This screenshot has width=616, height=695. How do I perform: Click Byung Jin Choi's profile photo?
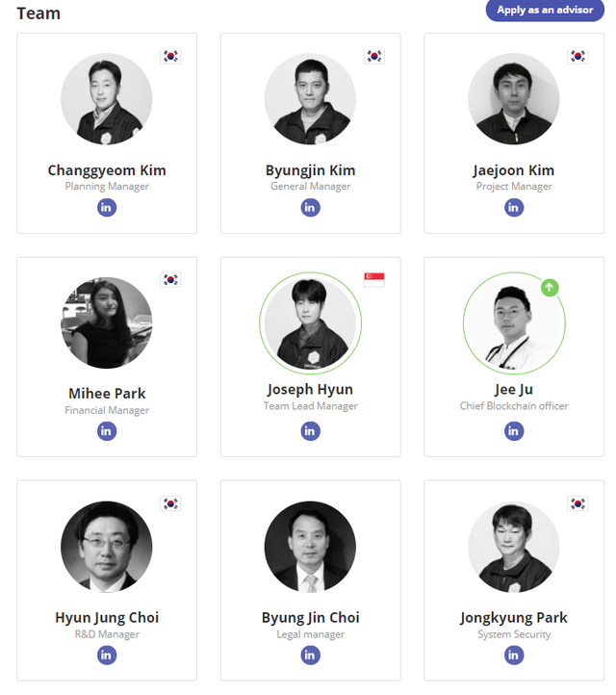coord(310,546)
